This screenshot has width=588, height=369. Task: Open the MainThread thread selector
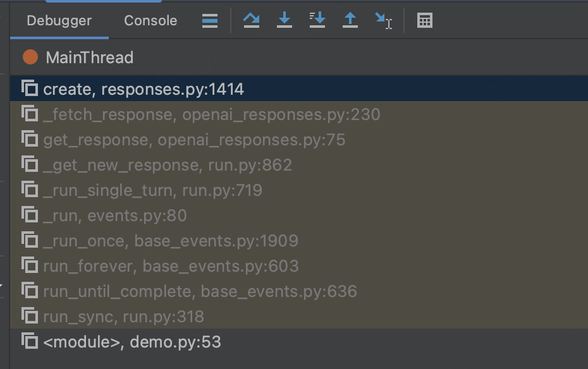89,57
